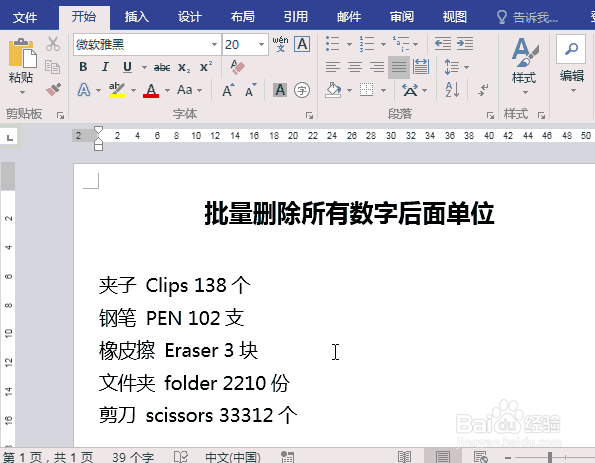595x463 pixels.
Task: Open the 引用 tab
Action: [x=296, y=17]
